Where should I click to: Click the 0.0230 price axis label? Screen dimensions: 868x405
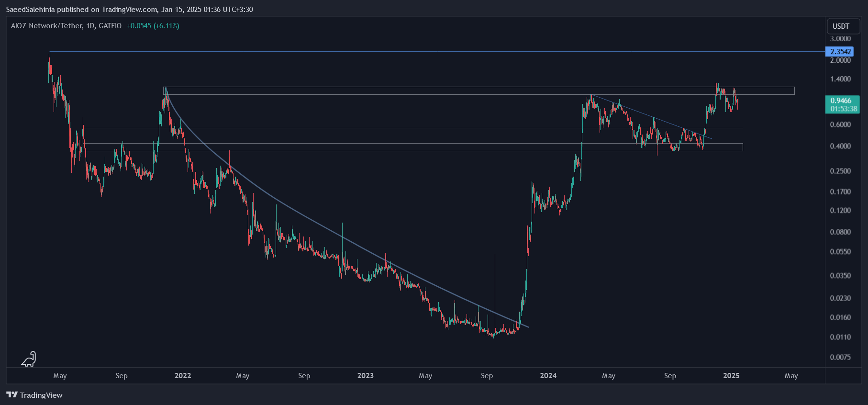(x=840, y=298)
